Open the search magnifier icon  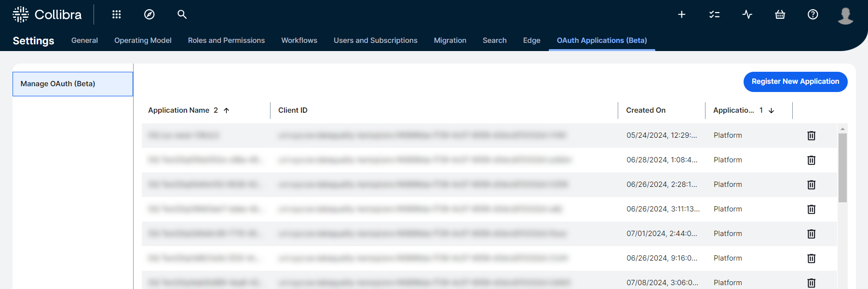[x=182, y=14]
